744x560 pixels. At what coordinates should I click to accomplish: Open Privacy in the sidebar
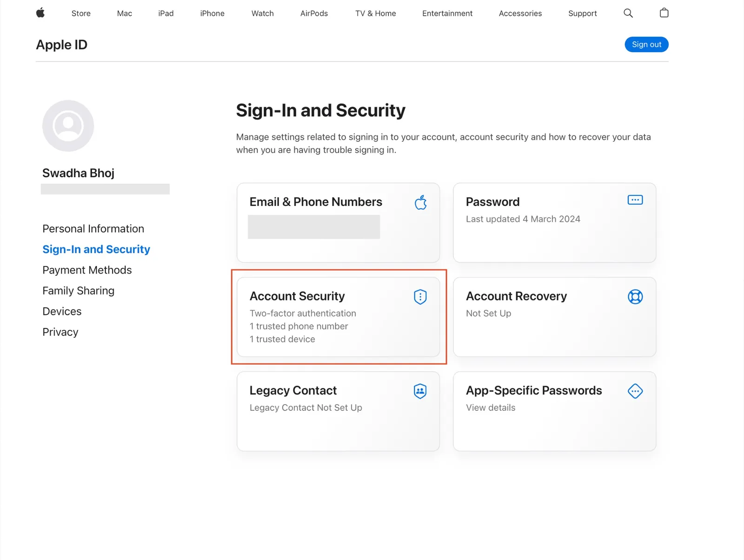click(60, 332)
